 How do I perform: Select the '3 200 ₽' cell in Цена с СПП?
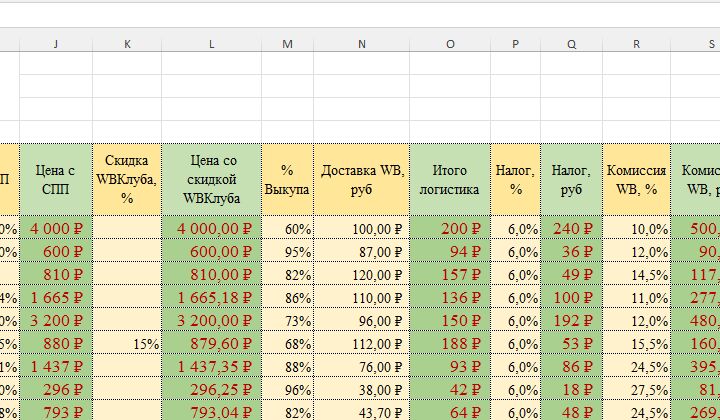click(x=56, y=320)
